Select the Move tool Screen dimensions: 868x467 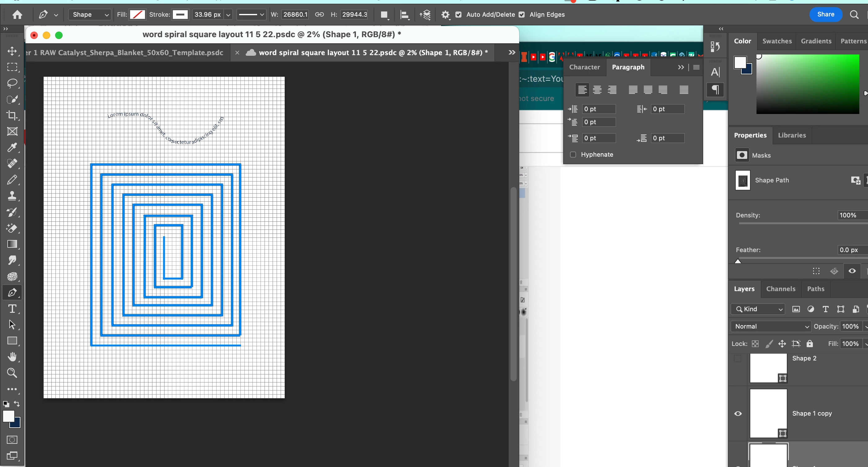click(12, 51)
